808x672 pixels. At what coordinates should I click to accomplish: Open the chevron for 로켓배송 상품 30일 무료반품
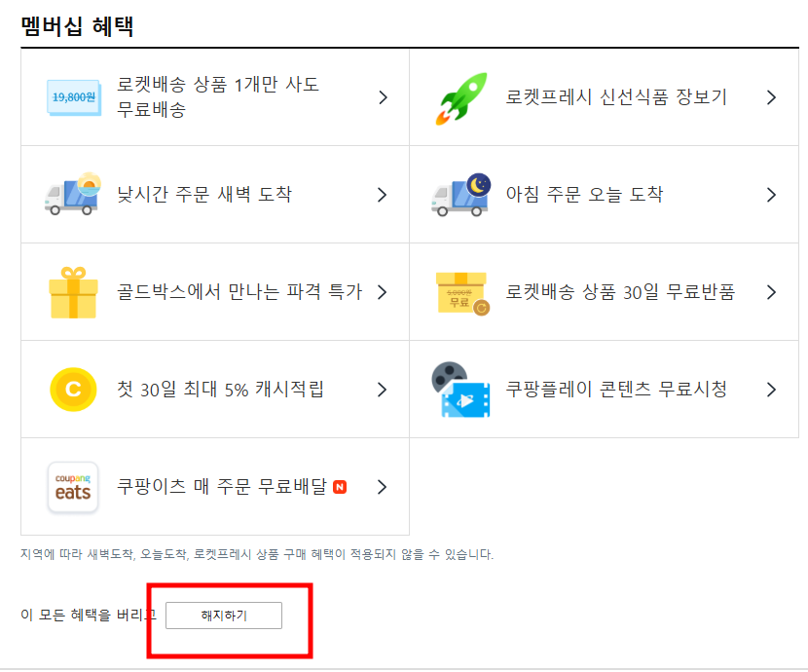[x=771, y=292]
